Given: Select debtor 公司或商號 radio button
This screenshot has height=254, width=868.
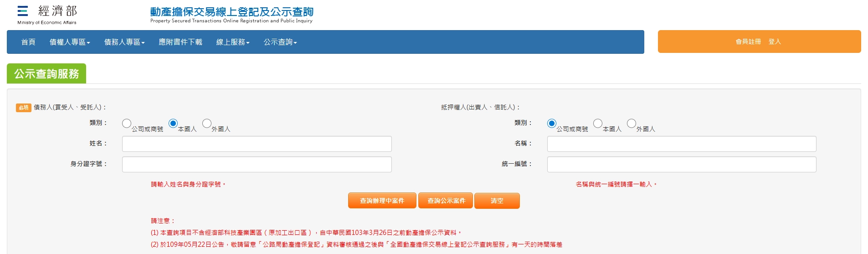Looking at the screenshot, I should pyautogui.click(x=127, y=124).
